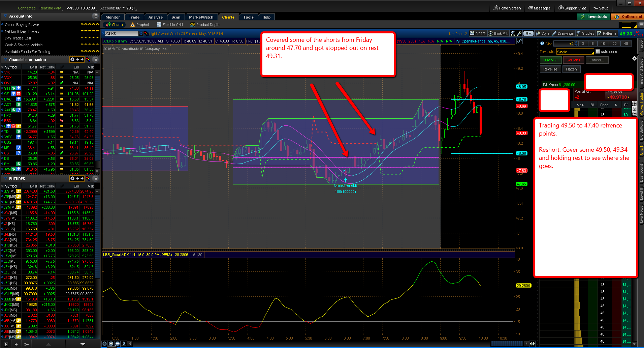Open the think A.I. tool
Viewport: 644px width, 348px height.
point(498,33)
